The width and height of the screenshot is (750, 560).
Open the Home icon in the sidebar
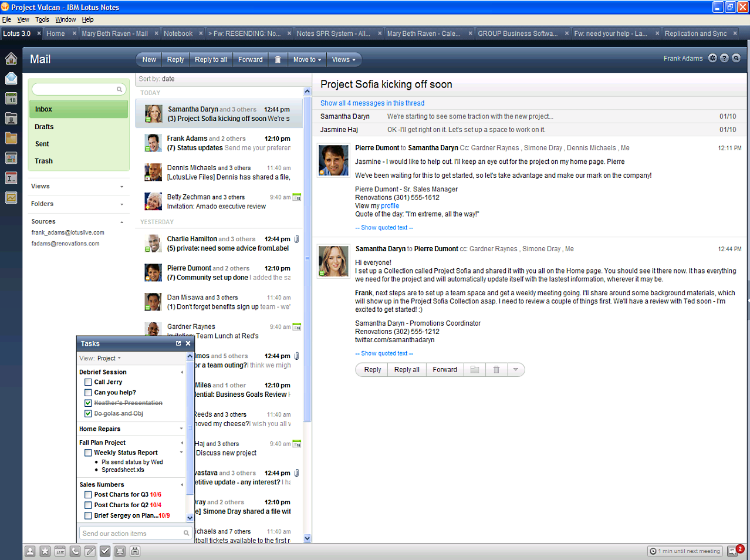pos(11,58)
